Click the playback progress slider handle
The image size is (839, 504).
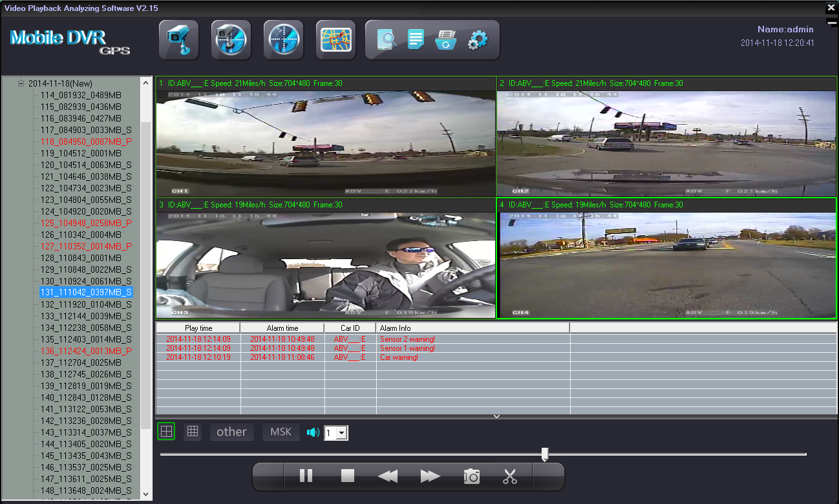point(545,454)
